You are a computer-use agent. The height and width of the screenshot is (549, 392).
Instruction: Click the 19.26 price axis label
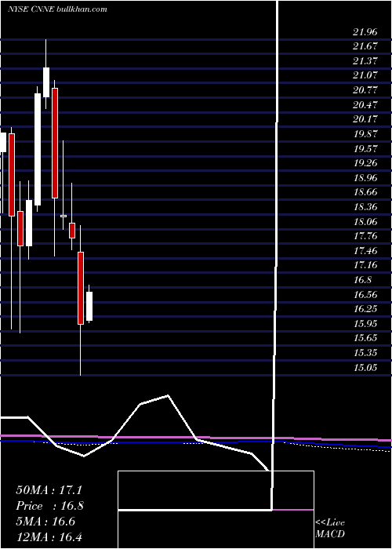(365, 163)
